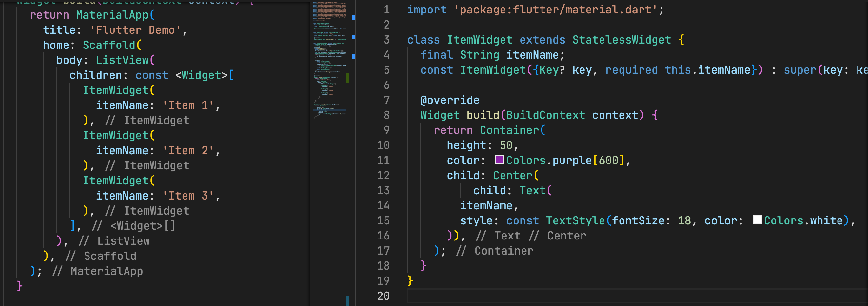This screenshot has width=868, height=306.
Task: Click the @override annotation
Action: (449, 100)
